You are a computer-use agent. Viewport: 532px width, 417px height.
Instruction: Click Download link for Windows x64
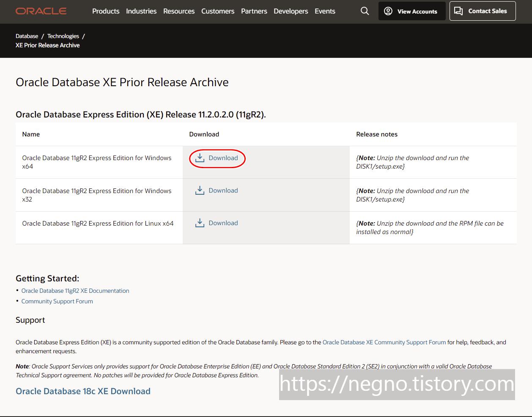click(x=223, y=158)
